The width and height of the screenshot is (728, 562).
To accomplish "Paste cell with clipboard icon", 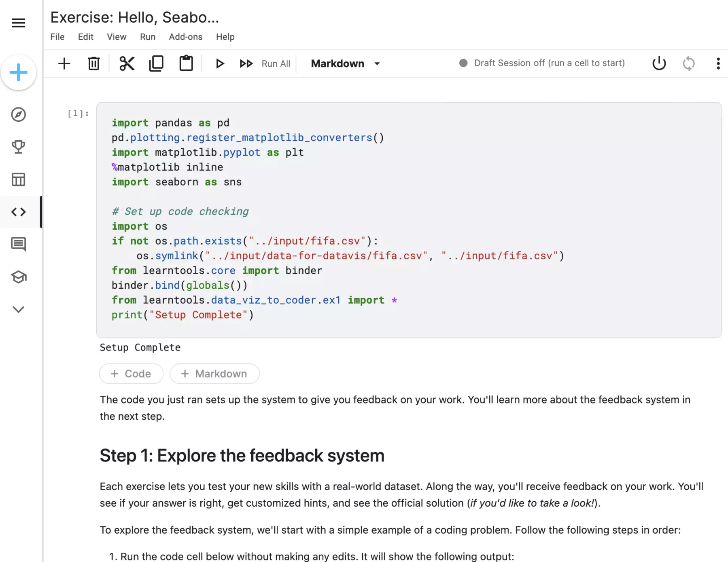I will point(186,63).
